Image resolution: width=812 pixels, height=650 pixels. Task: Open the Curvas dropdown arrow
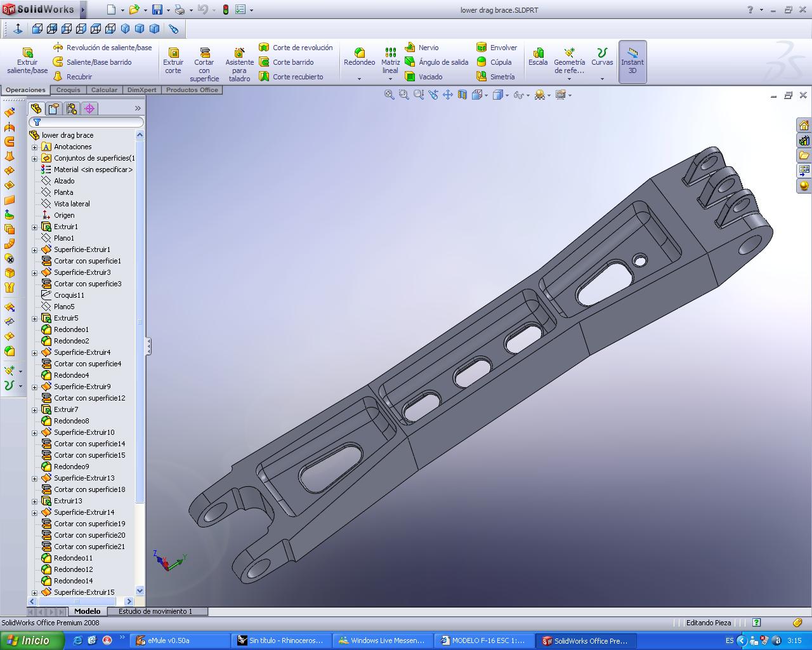coord(602,79)
